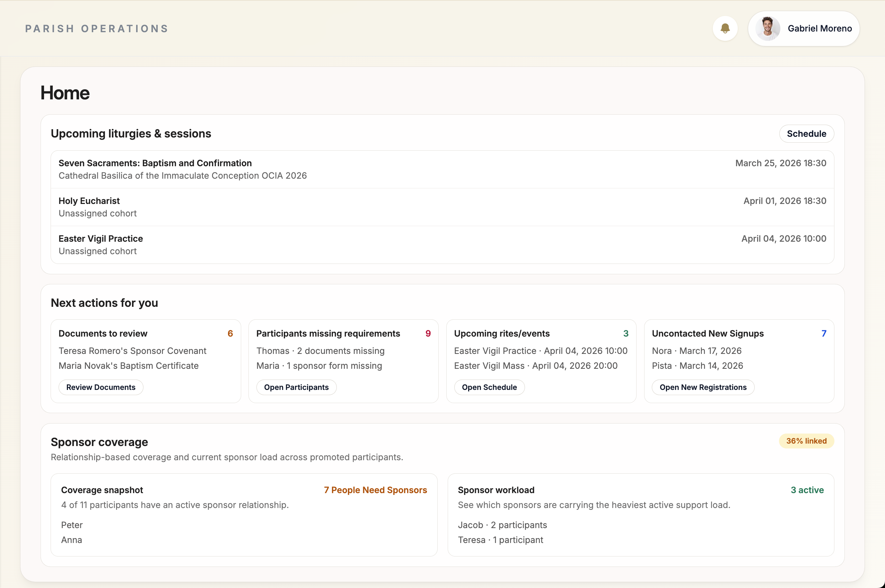Click the Review Documents button
The width and height of the screenshot is (885, 588).
100,387
